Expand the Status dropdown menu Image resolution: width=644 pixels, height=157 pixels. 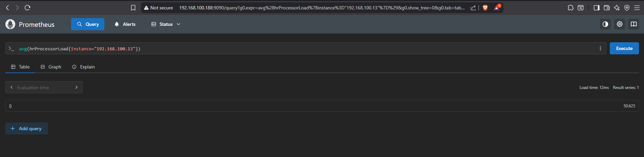166,24
